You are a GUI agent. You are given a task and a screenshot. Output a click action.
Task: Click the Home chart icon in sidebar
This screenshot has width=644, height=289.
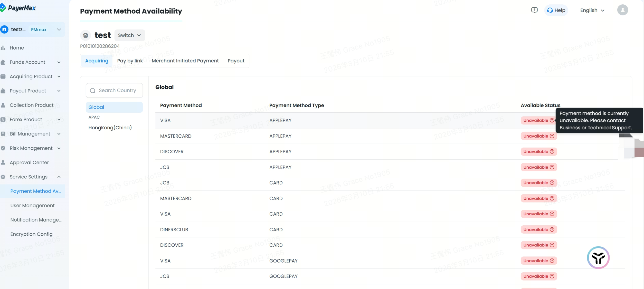pyautogui.click(x=3, y=48)
